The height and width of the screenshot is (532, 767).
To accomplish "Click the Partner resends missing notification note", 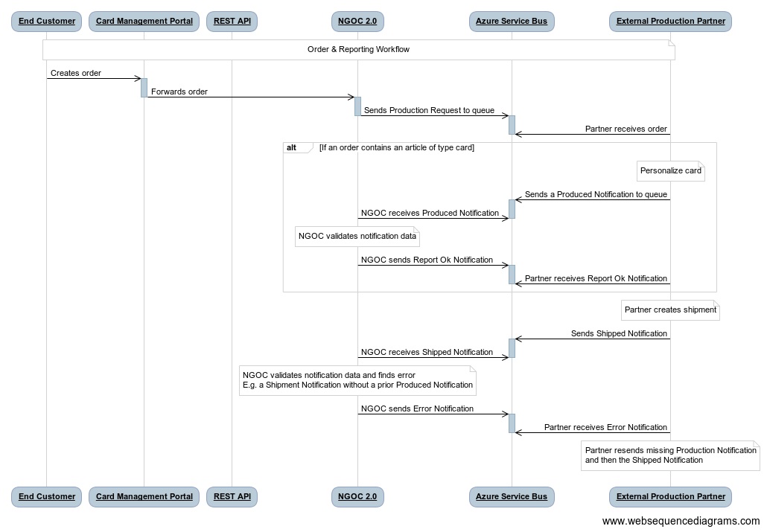I will pos(669,455).
